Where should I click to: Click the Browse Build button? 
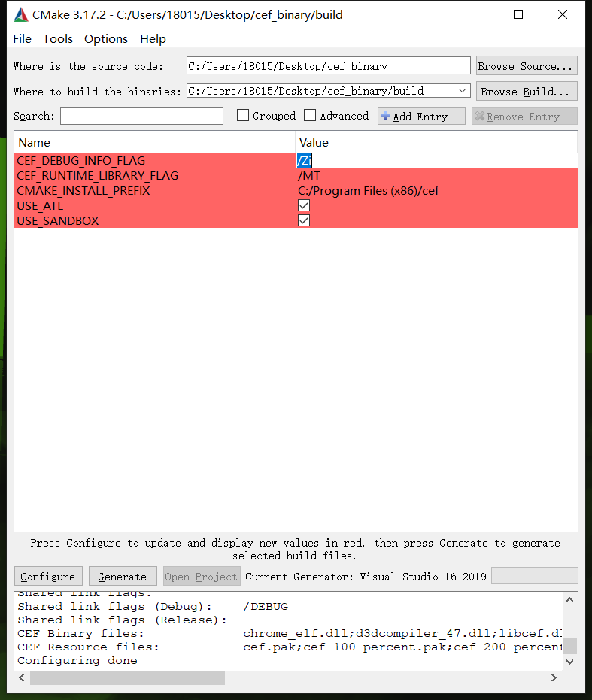tap(527, 92)
